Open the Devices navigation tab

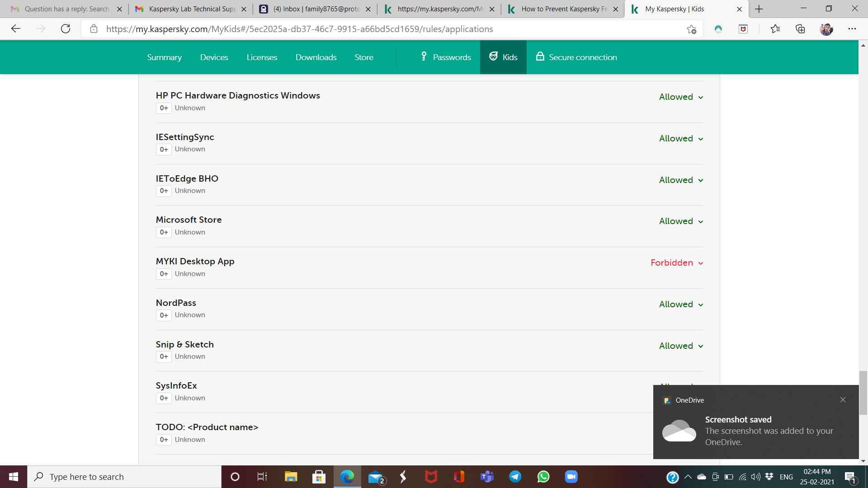tap(214, 57)
